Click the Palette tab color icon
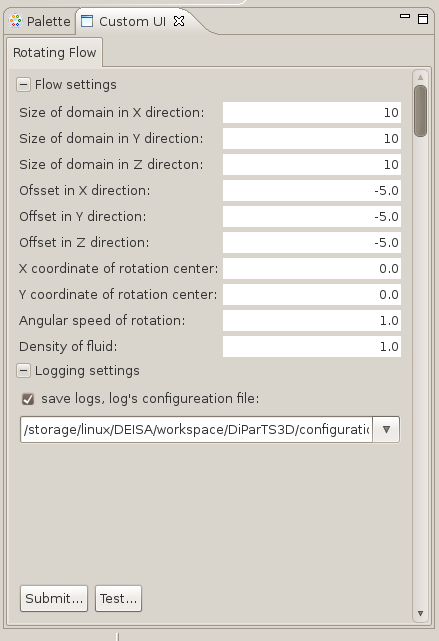The image size is (439, 641). pos(15,21)
